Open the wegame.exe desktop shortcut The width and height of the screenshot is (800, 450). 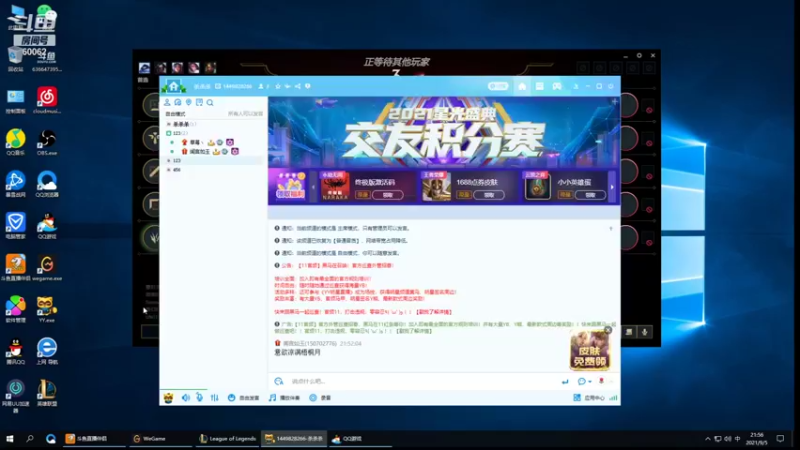[x=47, y=268]
